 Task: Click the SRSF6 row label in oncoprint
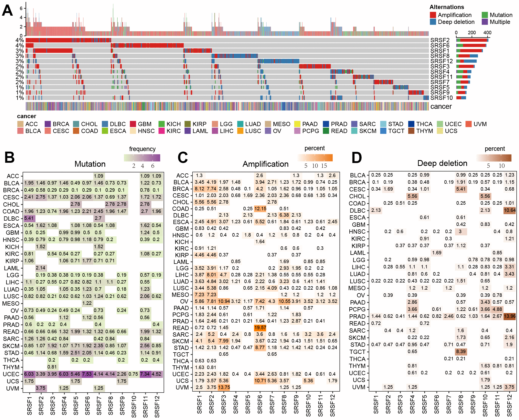440,45
